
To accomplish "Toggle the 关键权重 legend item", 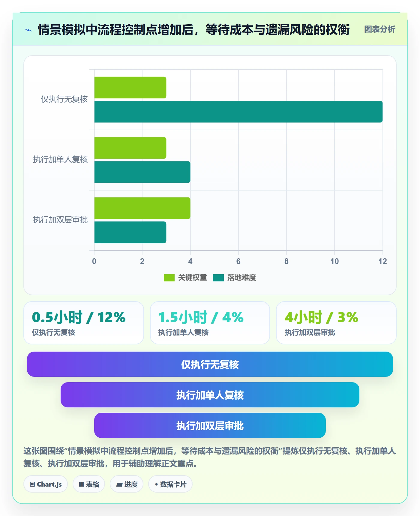I will (x=185, y=278).
